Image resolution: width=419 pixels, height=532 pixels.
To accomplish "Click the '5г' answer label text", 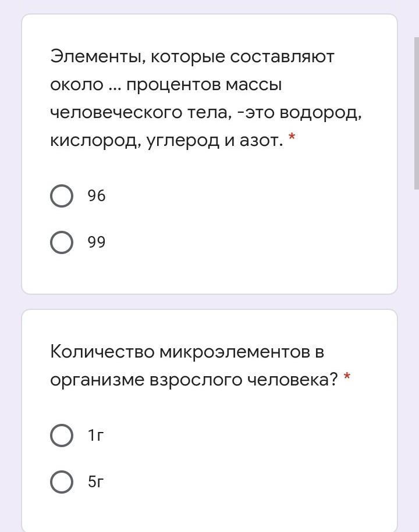I will click(x=95, y=482).
